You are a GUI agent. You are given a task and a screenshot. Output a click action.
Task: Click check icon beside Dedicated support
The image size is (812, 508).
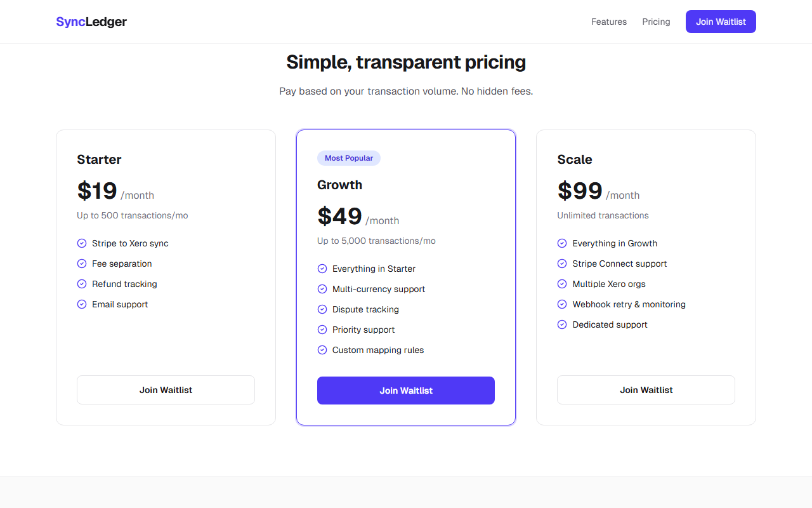[x=562, y=324]
